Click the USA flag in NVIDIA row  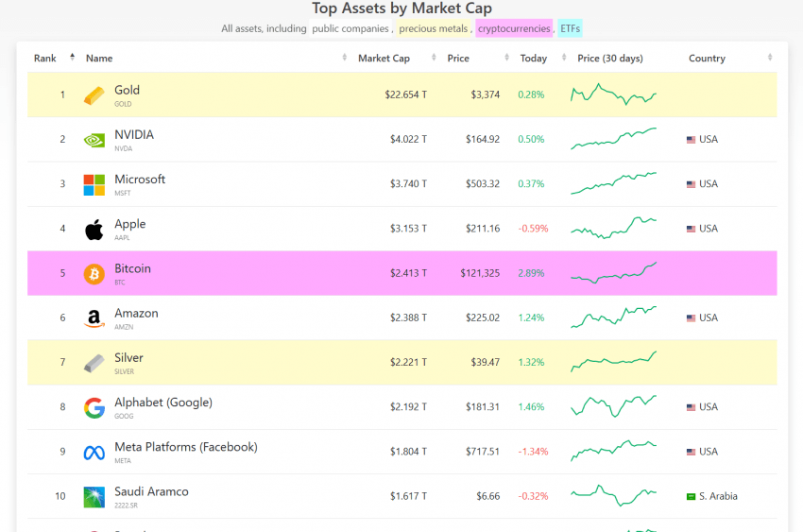[691, 139]
